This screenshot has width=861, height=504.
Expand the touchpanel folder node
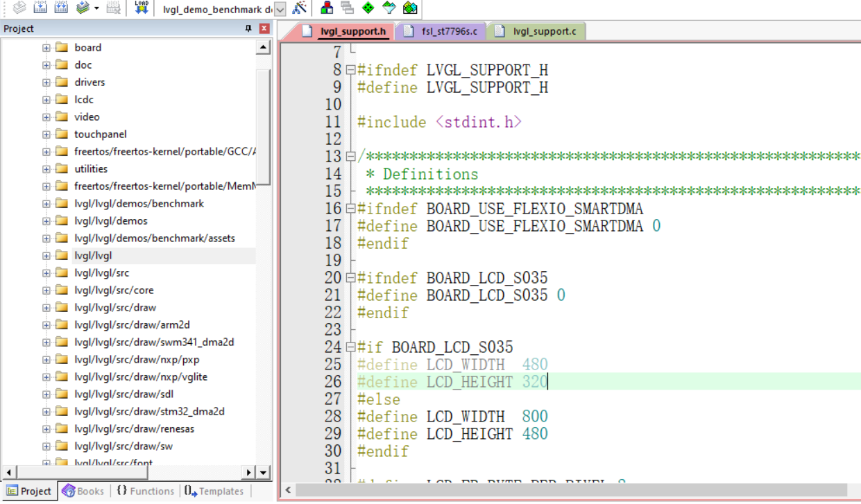[x=46, y=134]
